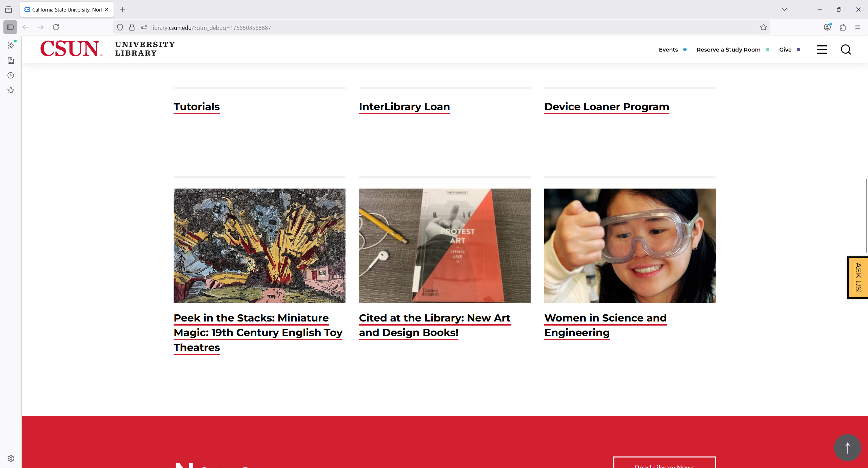Click the search magnifier icon
The width and height of the screenshot is (868, 468).
click(x=846, y=50)
